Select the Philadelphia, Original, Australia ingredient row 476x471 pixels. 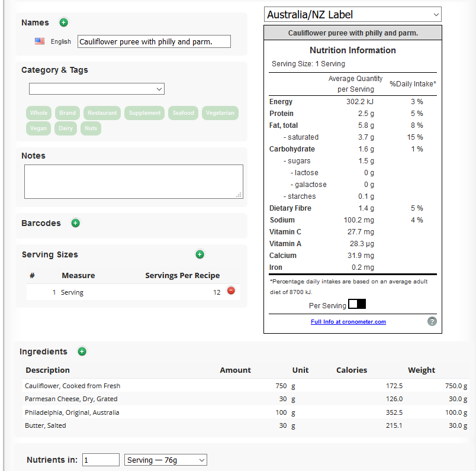point(72,412)
